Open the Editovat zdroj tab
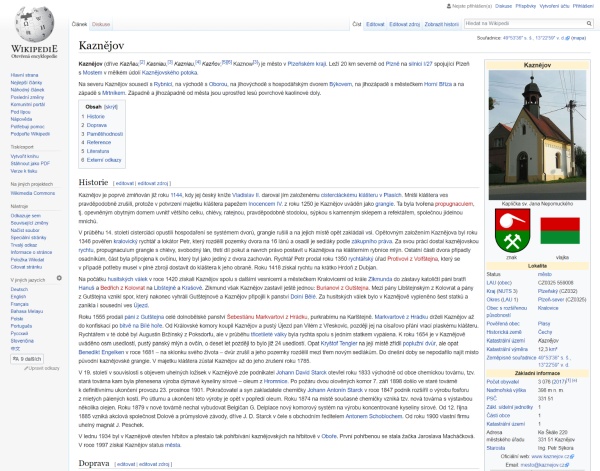The image size is (600, 471). tap(404, 24)
